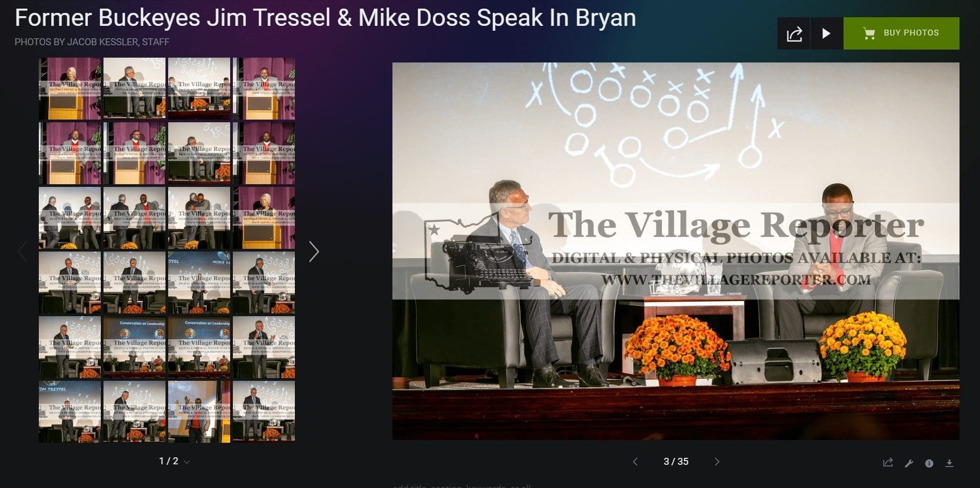Click the small share icon below the photo
980x488 pixels.
click(x=888, y=463)
